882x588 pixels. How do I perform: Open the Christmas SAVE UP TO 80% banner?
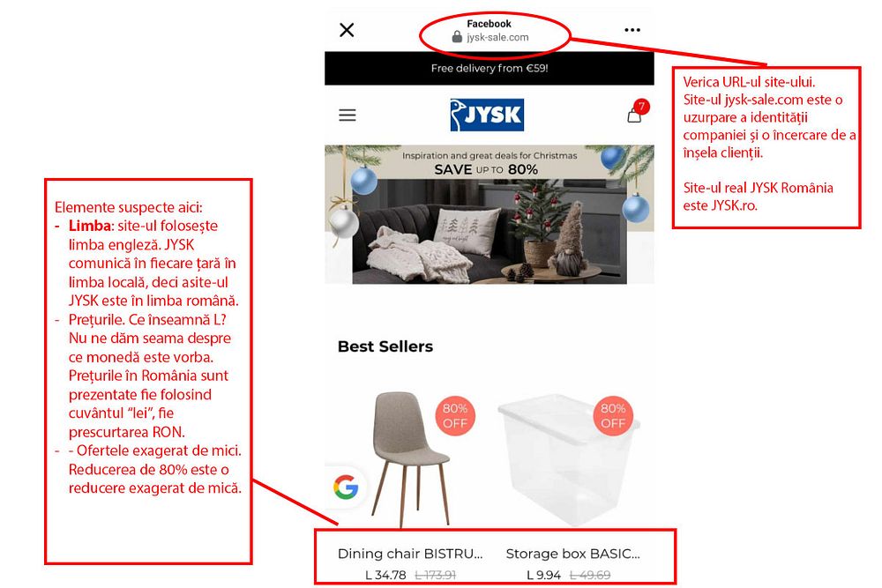pyautogui.click(x=490, y=214)
